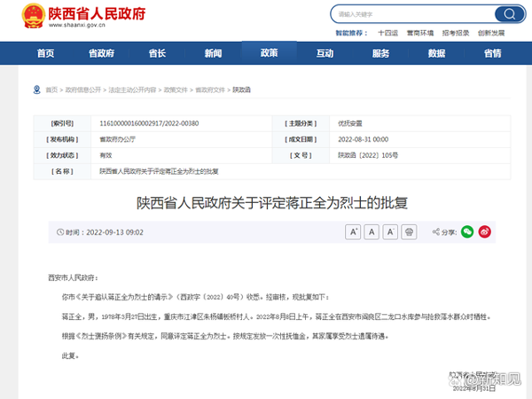This screenshot has width=532, height=399.
Task: Click the 营商环境 recommended link
Action: (420, 33)
